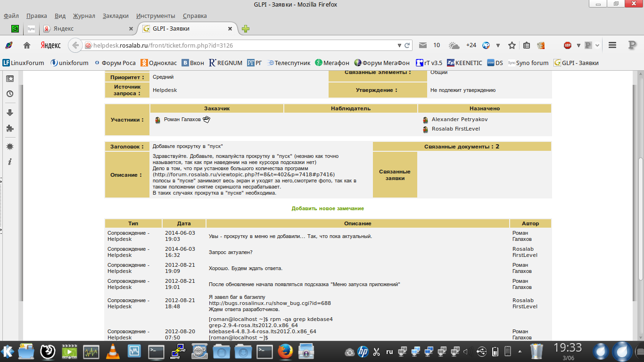Click the clock showing 19:33
Screen dimensions: 644x362
[x=568, y=348]
